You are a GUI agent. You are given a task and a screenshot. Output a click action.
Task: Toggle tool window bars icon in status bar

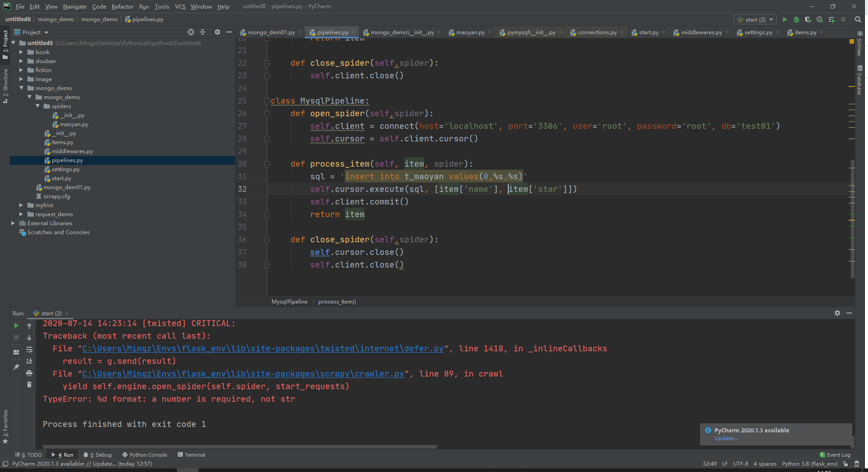click(5, 464)
